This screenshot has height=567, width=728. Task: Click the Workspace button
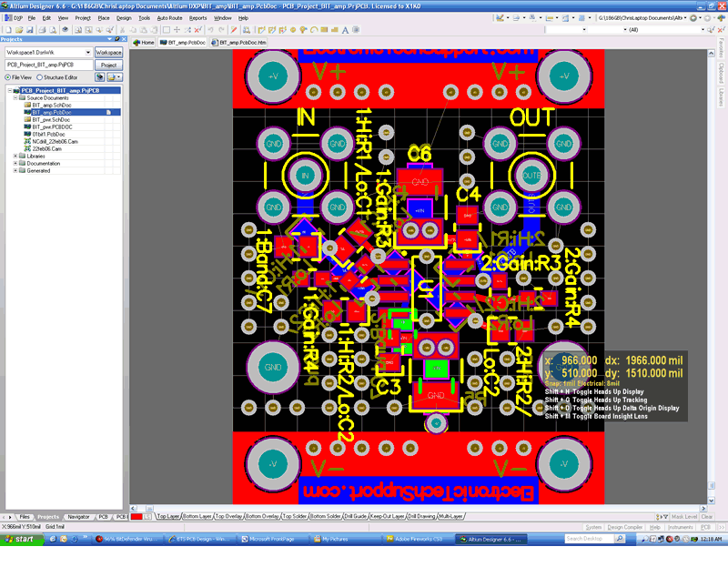coord(108,53)
